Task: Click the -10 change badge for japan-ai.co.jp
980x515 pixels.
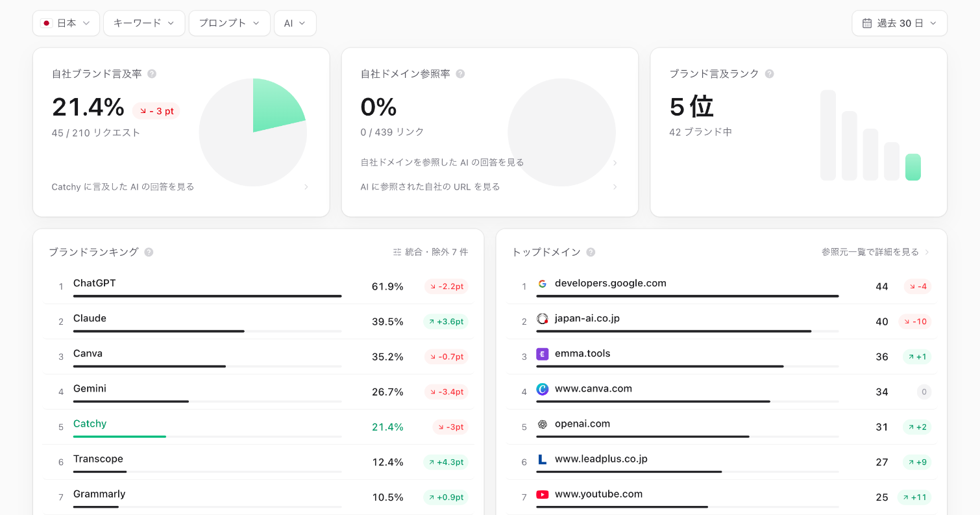Action: coord(915,321)
